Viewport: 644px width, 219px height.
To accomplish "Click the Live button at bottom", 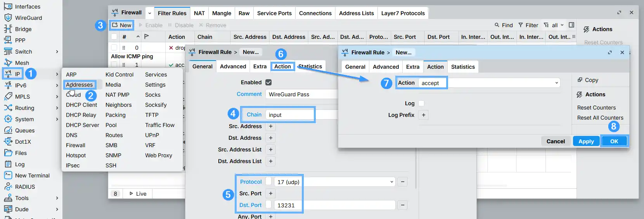I will [x=138, y=194].
